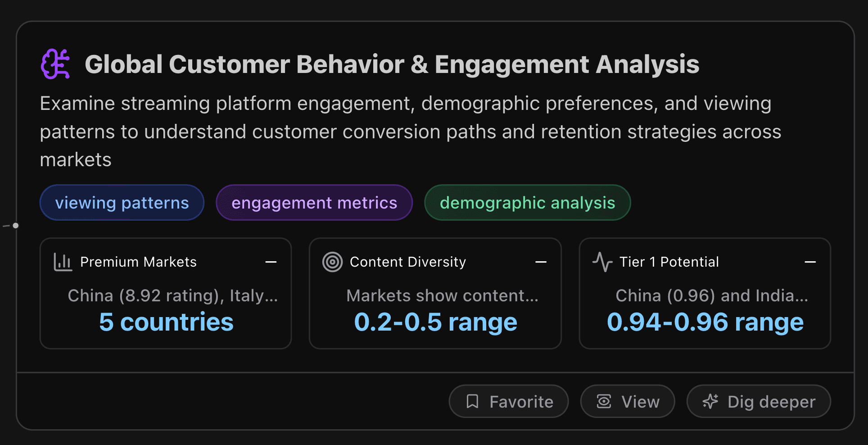The width and height of the screenshot is (868, 445).
Task: Select the waveform icon on Tier 1 Potential card
Action: (x=602, y=262)
